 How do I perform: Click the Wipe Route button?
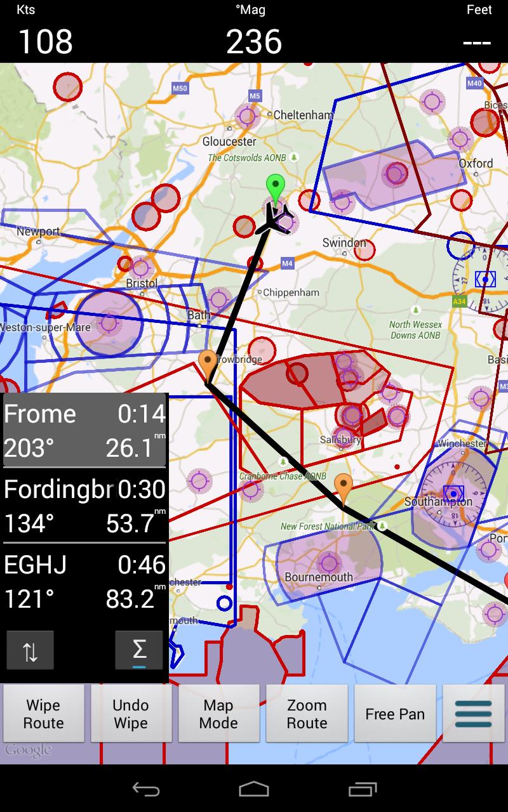[x=43, y=714]
